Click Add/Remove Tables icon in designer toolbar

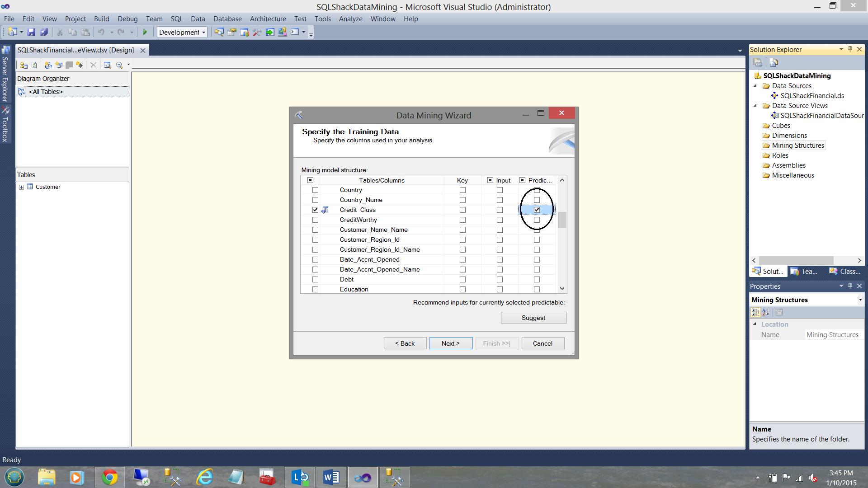[x=24, y=65]
